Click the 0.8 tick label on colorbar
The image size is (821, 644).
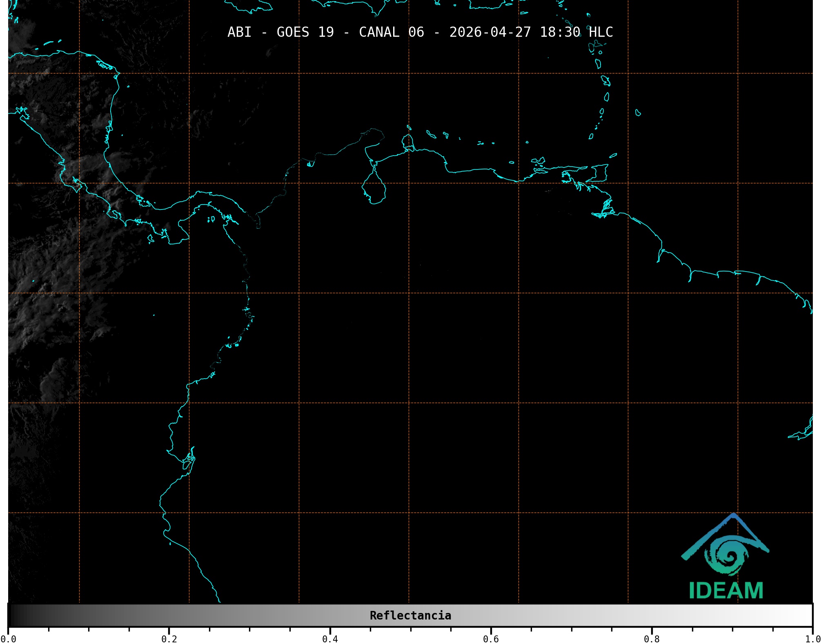coord(652,639)
